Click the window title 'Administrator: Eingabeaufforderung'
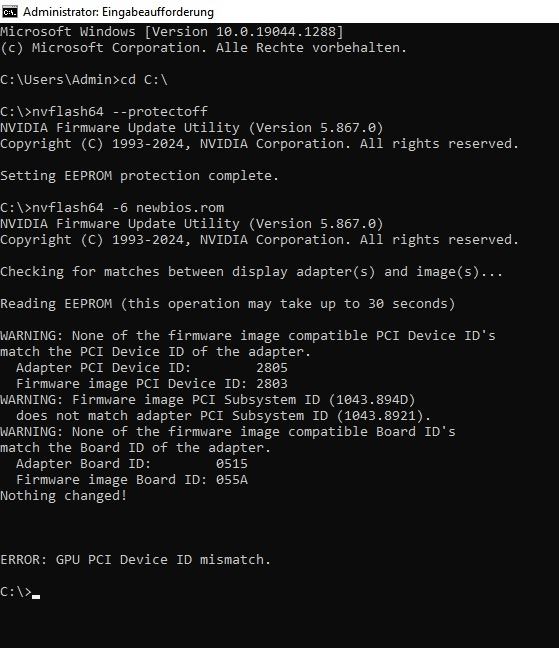The width and height of the screenshot is (559, 648). pyautogui.click(x=118, y=12)
